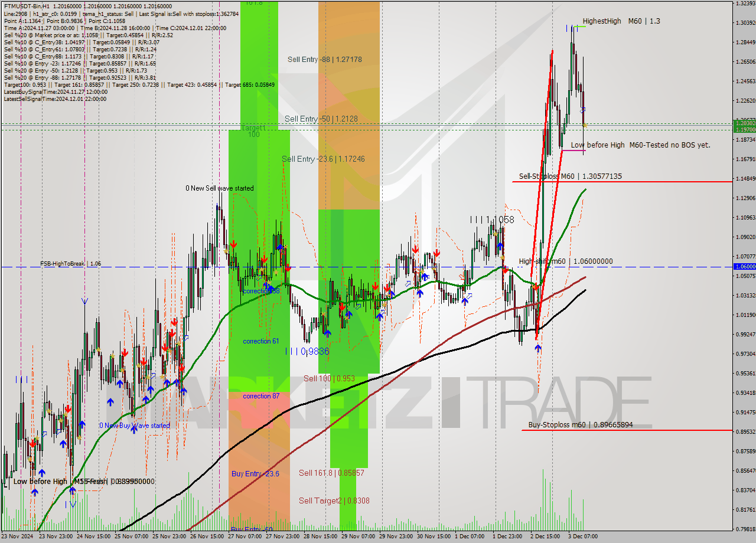Click the 'High-shift m60 | 1.06000000' label
756x543 pixels.
click(566, 261)
